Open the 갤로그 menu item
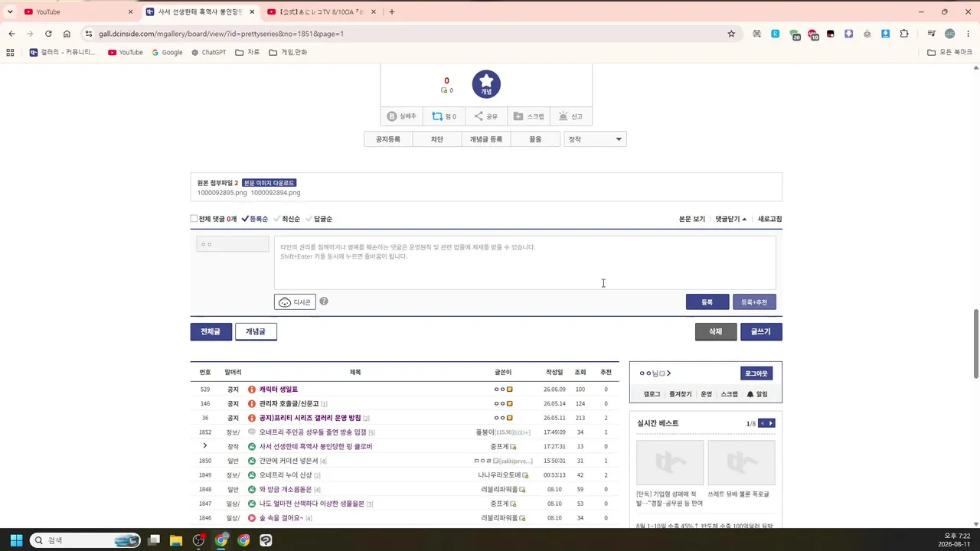Viewport: 980px width, 551px height. tap(652, 394)
